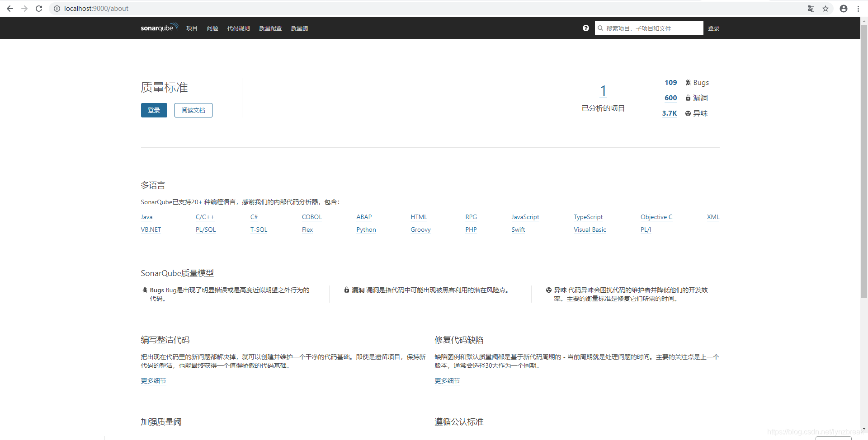The width and height of the screenshot is (868, 440).
Task: Open the Chrome three-dot menu
Action: pos(859,9)
